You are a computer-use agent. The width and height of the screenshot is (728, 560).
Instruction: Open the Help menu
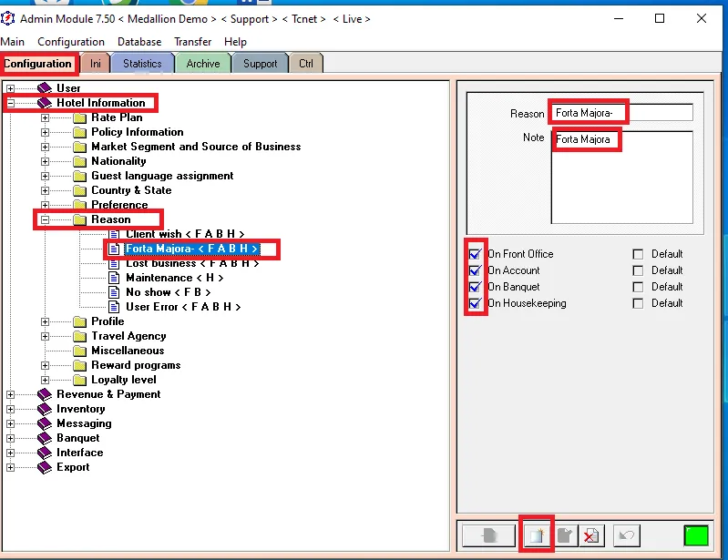pyautogui.click(x=235, y=42)
